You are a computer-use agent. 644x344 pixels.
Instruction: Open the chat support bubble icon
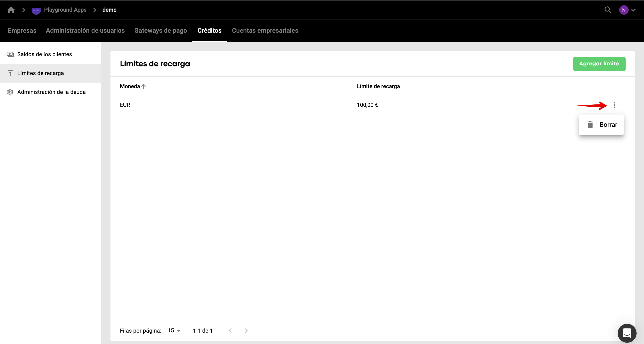point(627,333)
